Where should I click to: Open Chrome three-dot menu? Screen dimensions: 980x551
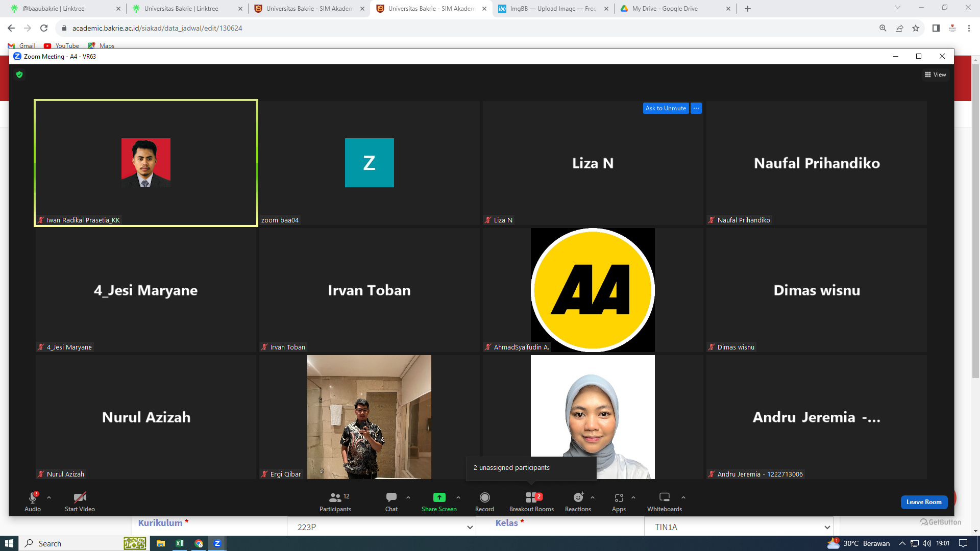(x=969, y=28)
